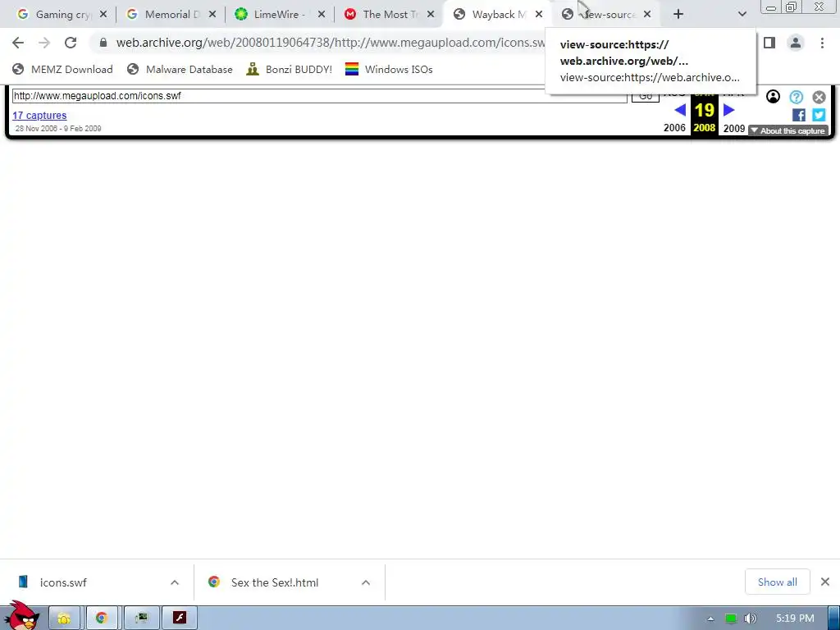
Task: Close the Wayback Machine tab
Action: 539,15
